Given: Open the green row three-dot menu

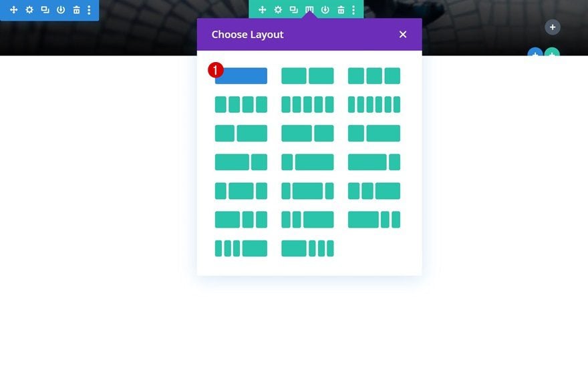Looking at the screenshot, I should [353, 10].
